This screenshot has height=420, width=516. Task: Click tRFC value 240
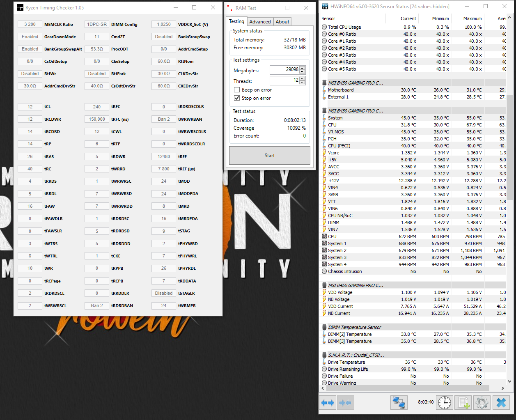(97, 107)
